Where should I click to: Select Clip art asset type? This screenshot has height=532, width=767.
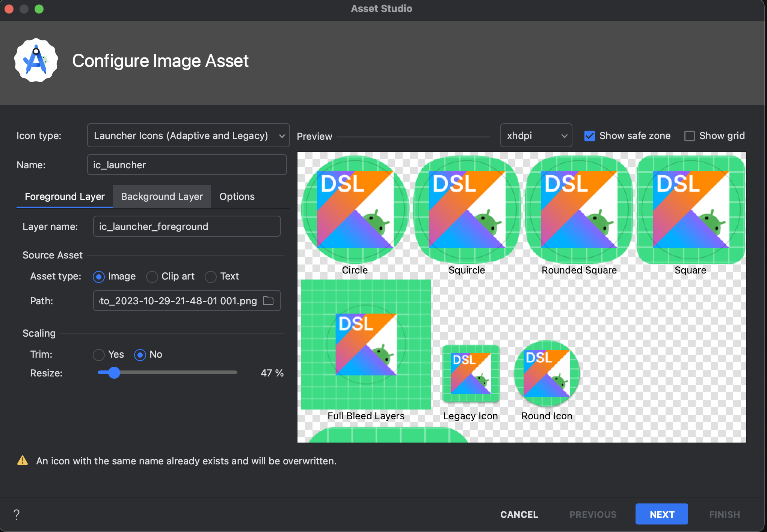pyautogui.click(x=152, y=277)
